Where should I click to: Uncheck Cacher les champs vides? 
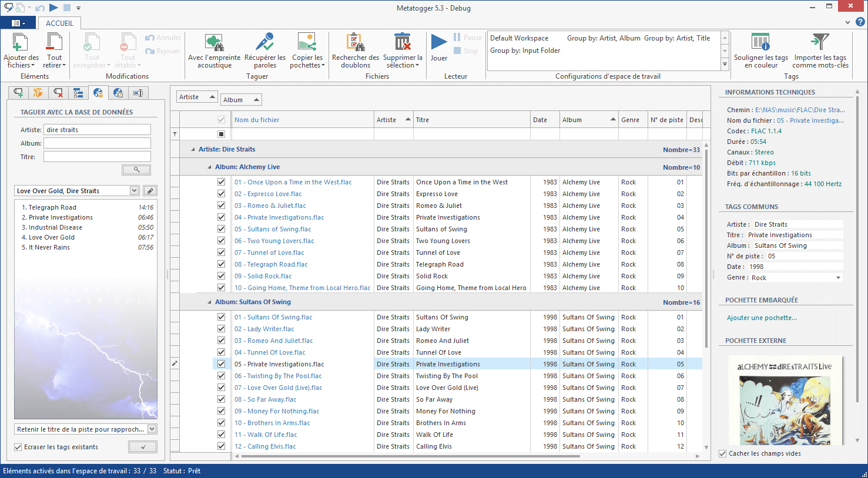723,454
